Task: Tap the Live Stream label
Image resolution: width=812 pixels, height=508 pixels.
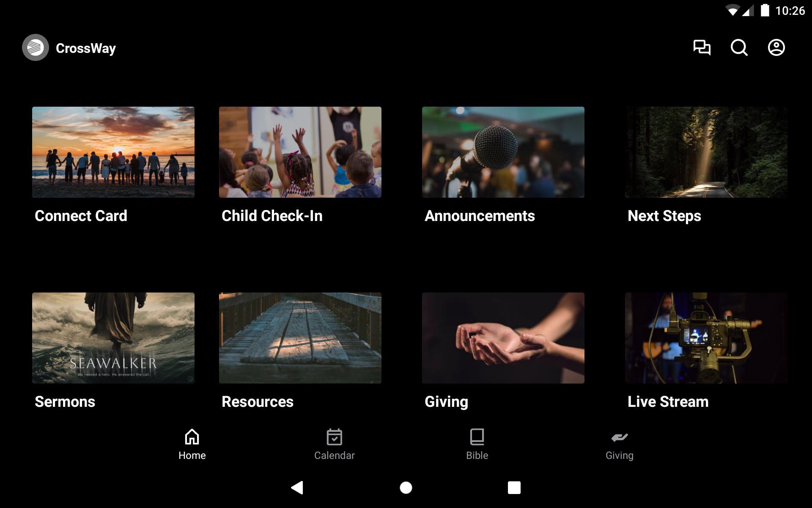Action: coord(668,402)
